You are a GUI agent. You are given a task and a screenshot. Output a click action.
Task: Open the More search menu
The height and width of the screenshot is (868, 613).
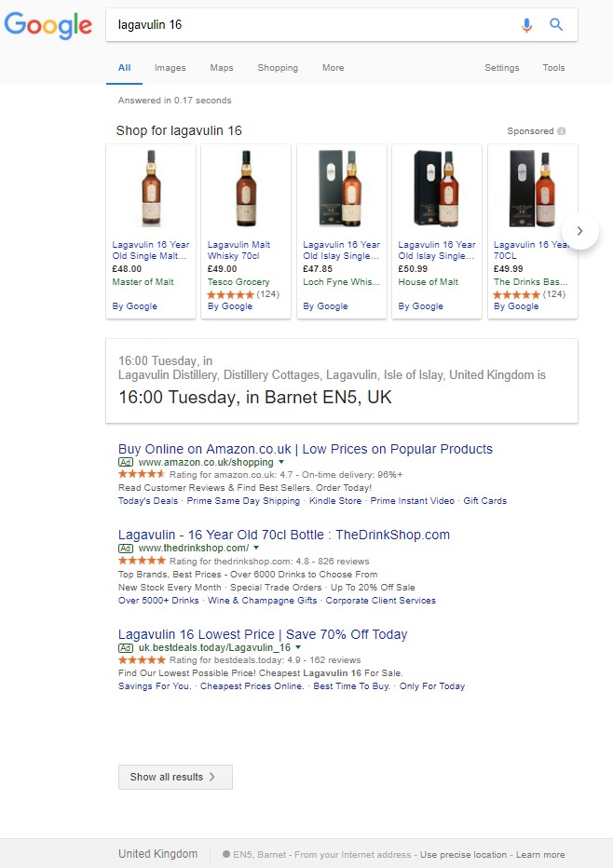333,68
